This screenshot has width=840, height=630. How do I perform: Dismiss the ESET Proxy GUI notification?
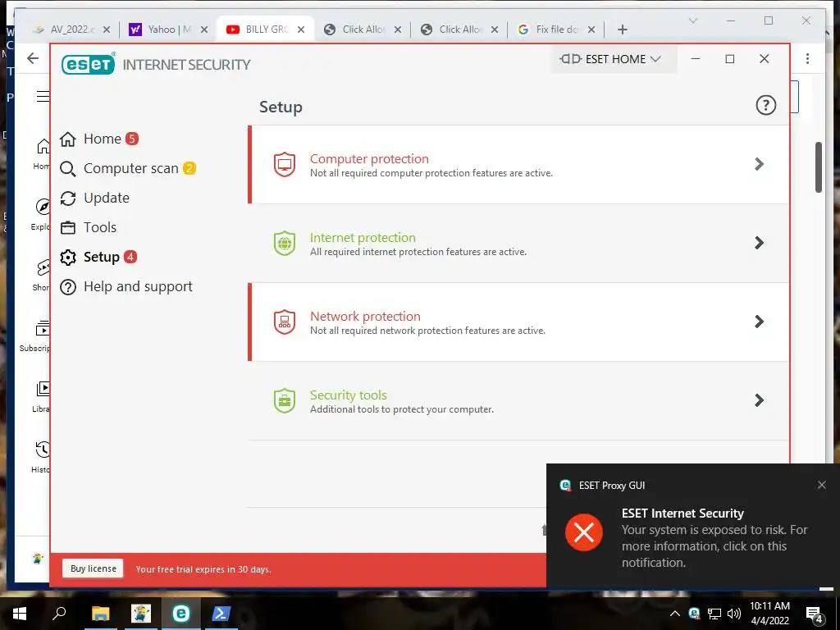point(821,485)
